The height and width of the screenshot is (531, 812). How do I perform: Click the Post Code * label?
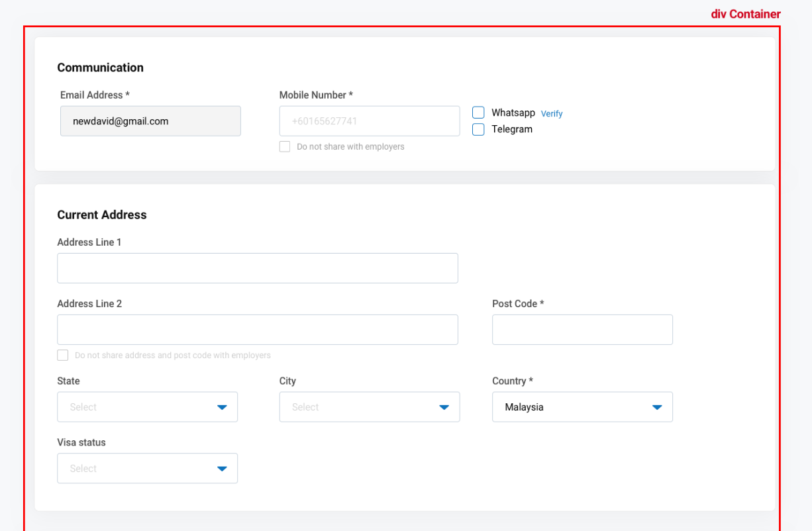(x=518, y=304)
